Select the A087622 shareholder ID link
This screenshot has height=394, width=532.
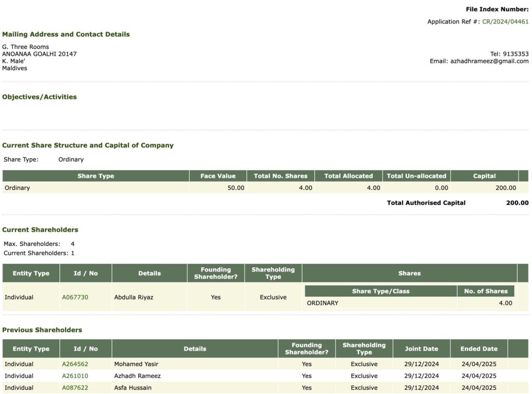(75, 388)
